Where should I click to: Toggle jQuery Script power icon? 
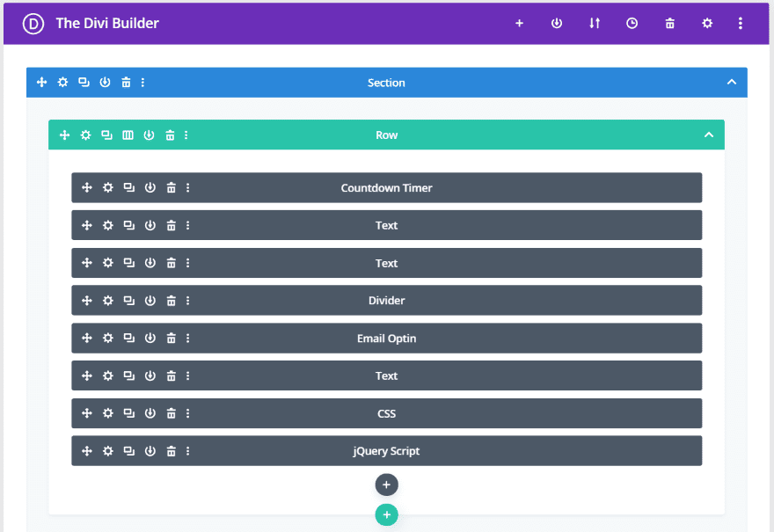coord(150,451)
